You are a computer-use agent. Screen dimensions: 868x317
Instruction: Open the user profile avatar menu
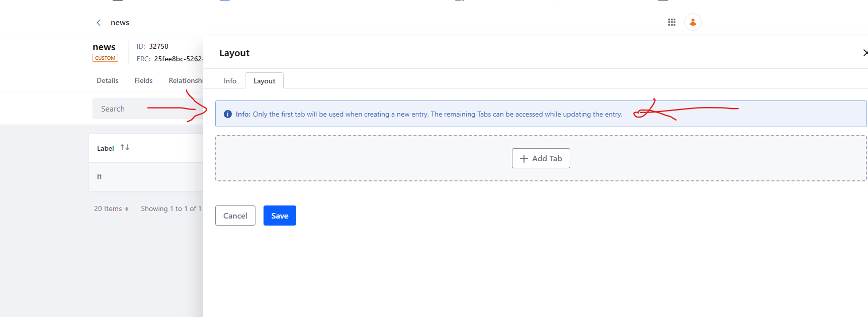pos(693,22)
